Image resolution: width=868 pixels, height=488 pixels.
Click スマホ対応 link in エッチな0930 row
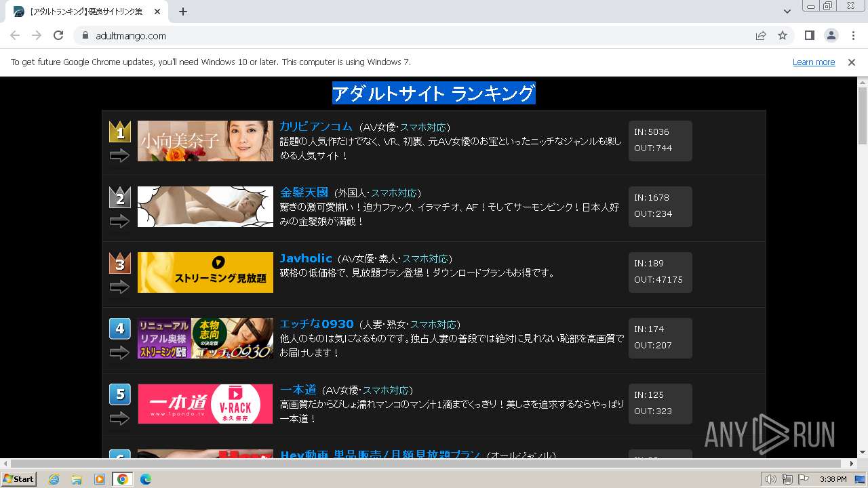(433, 325)
